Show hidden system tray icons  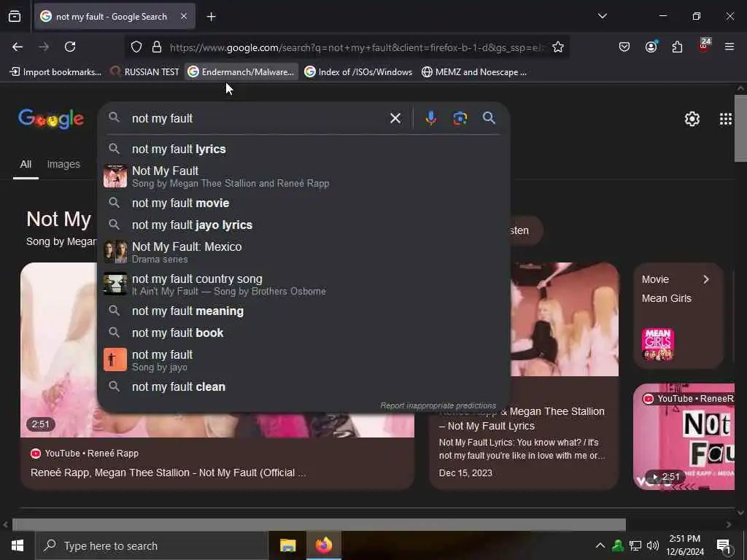pyautogui.click(x=600, y=545)
